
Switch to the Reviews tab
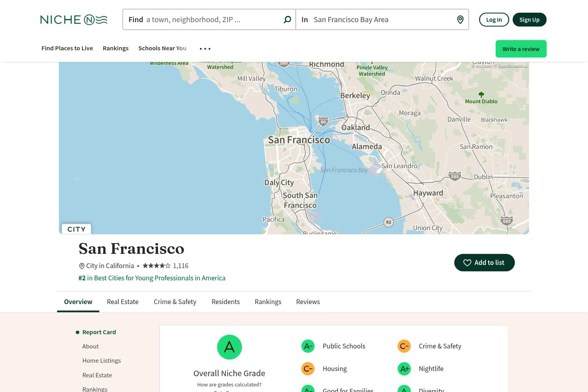(x=308, y=302)
